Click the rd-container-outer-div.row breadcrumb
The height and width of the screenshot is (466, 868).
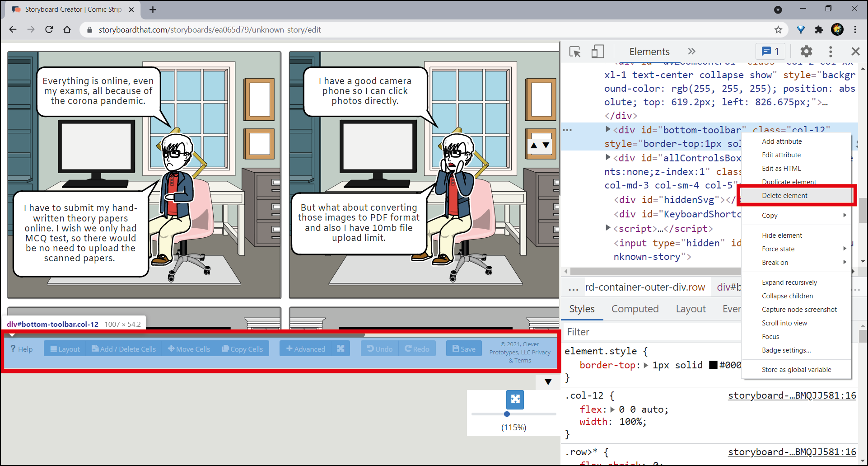pos(645,287)
